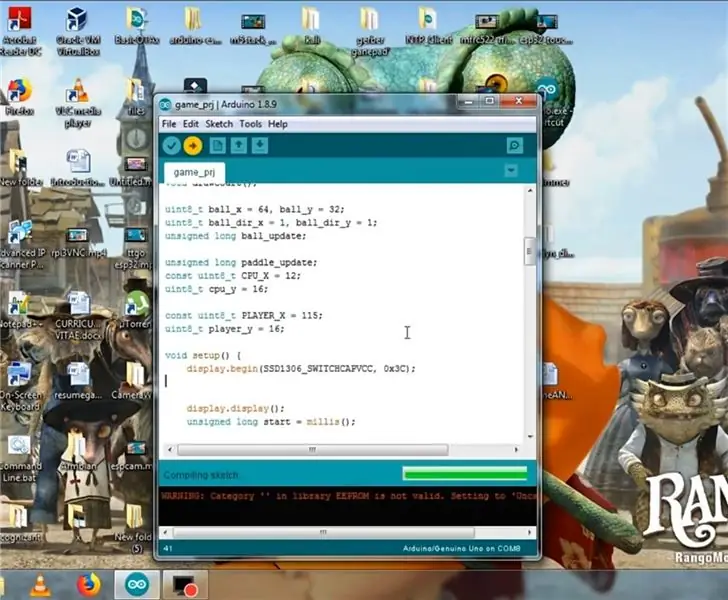This screenshot has height=600, width=728.
Task: Click the Open sketch up-arrow icon
Action: [x=239, y=145]
